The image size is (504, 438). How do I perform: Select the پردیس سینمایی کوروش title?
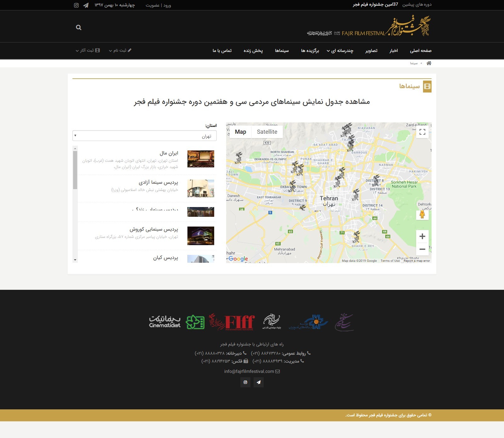point(154,229)
